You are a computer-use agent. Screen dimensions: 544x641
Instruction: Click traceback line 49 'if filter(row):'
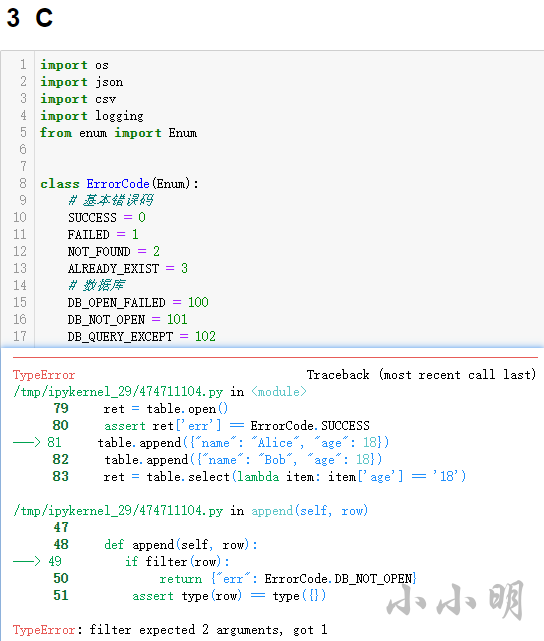pos(121,561)
